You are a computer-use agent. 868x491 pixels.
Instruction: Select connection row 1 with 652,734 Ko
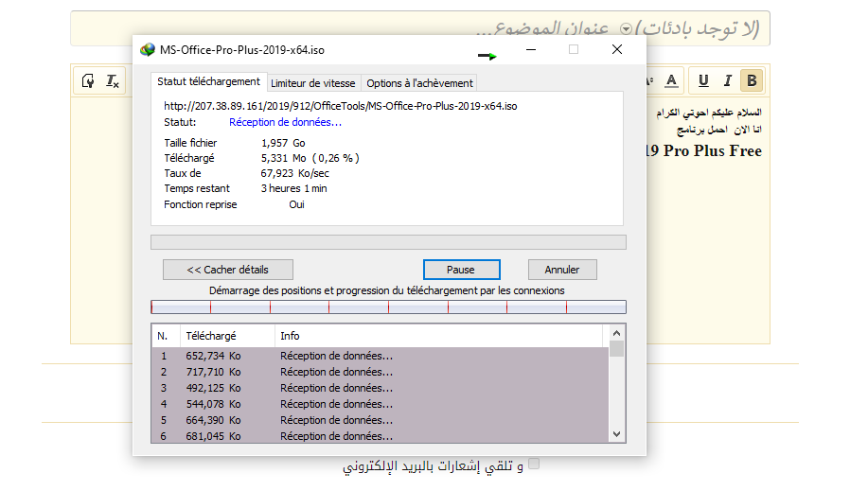380,356
